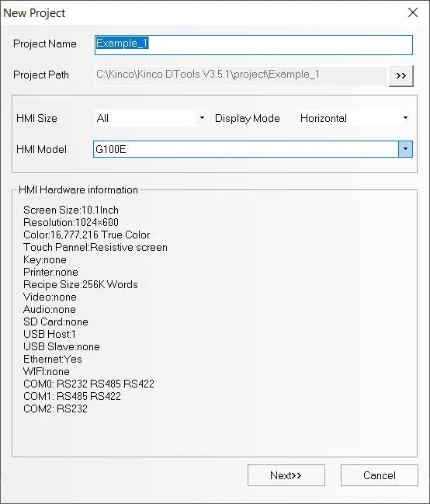The width and height of the screenshot is (430, 504).
Task: Click the HMI Size label
Action: click(36, 118)
